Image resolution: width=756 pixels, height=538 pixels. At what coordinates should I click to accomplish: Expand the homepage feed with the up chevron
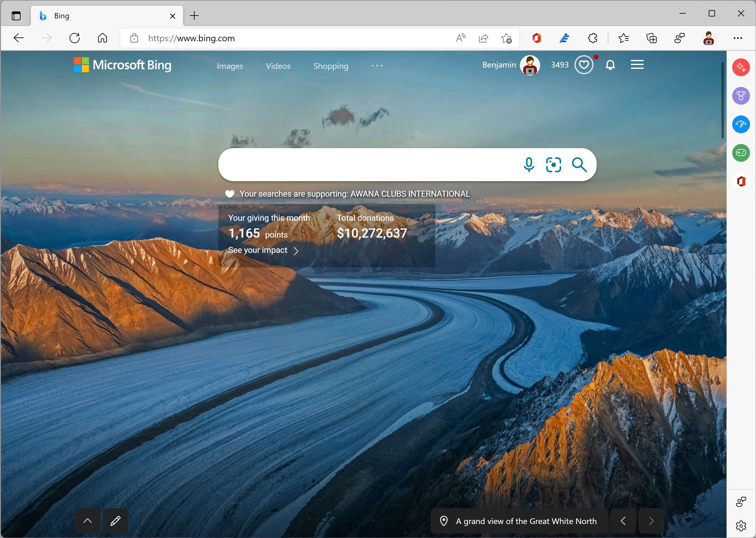click(88, 521)
